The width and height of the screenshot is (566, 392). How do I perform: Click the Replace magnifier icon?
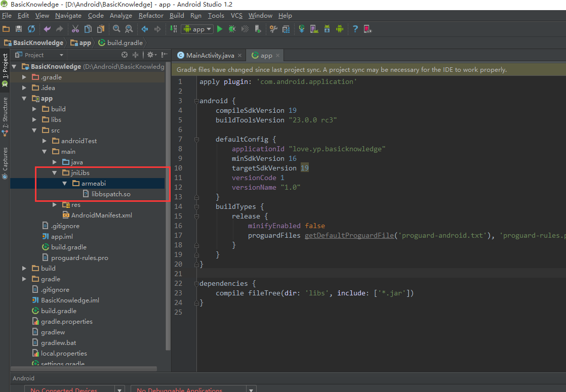click(x=129, y=29)
